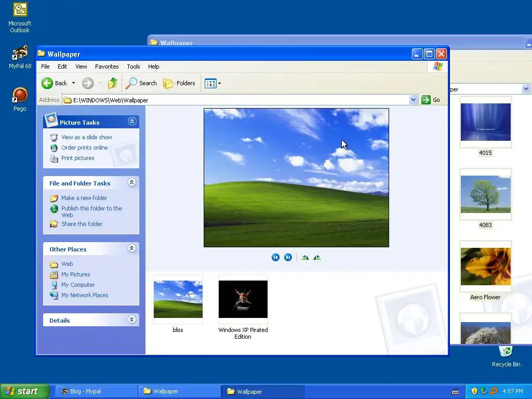This screenshot has width=532, height=399.
Task: Rotate the picture clockwise
Action: pos(305,258)
